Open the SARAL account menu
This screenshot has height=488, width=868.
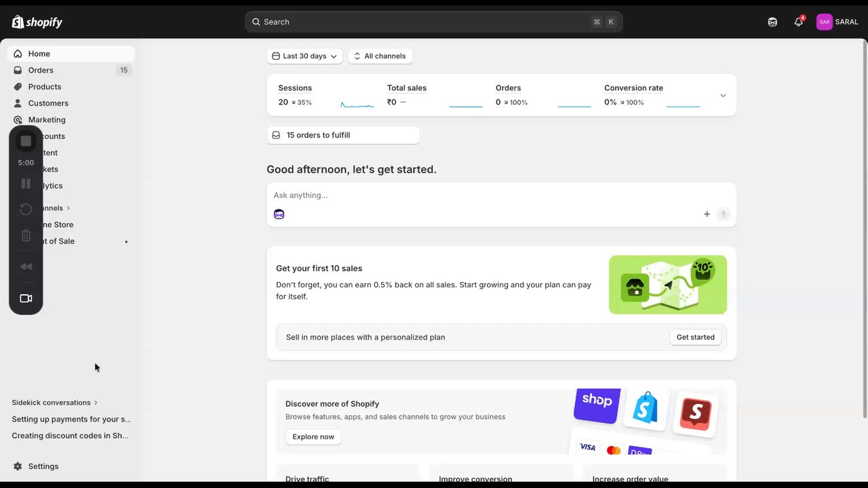point(837,22)
